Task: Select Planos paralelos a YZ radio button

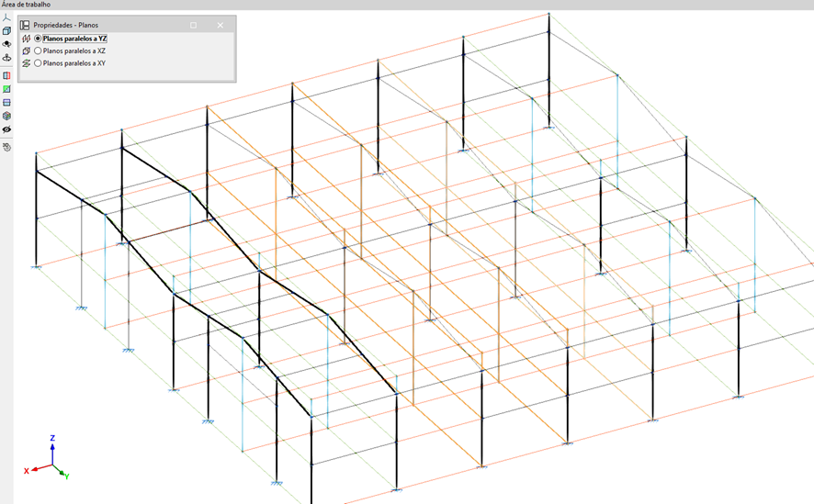Action: point(38,39)
